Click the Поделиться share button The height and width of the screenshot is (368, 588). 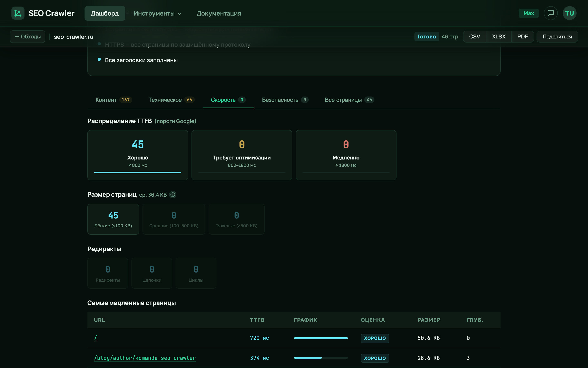point(557,37)
